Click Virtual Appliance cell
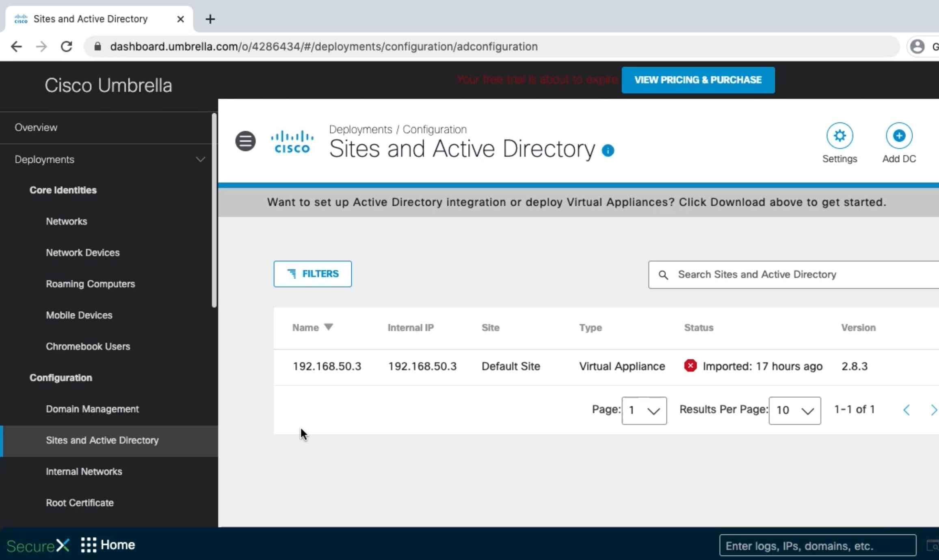The height and width of the screenshot is (560, 939). (622, 366)
